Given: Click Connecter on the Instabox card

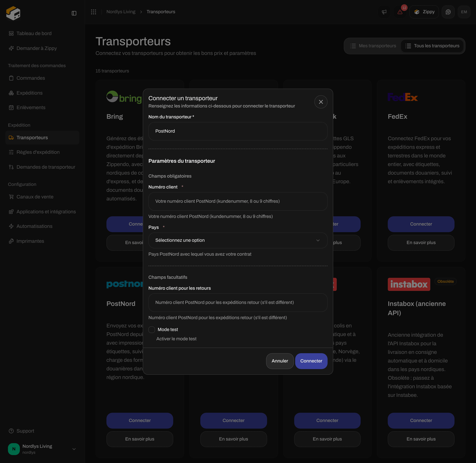Looking at the screenshot, I should tap(421, 421).
